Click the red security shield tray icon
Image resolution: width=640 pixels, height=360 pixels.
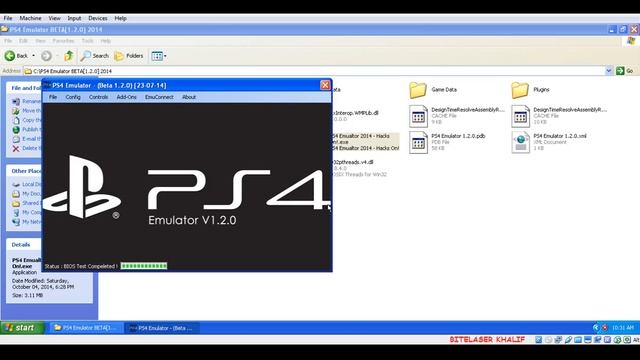pos(604,328)
